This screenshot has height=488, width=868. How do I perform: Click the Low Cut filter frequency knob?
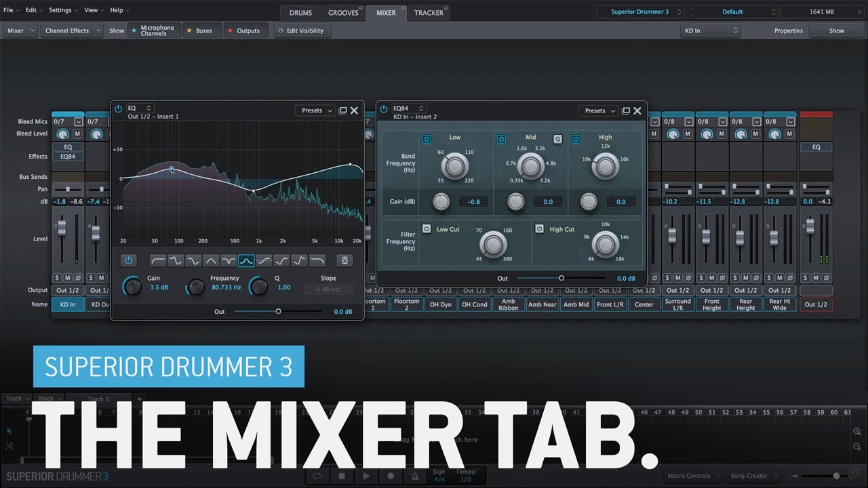pos(493,245)
